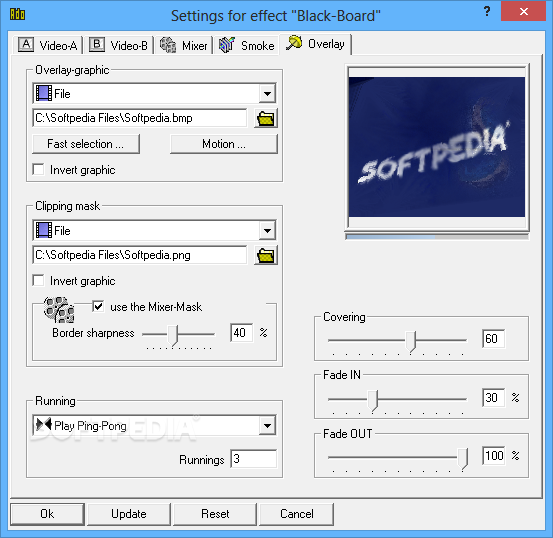Click the Video-A tab icon

tap(26, 45)
